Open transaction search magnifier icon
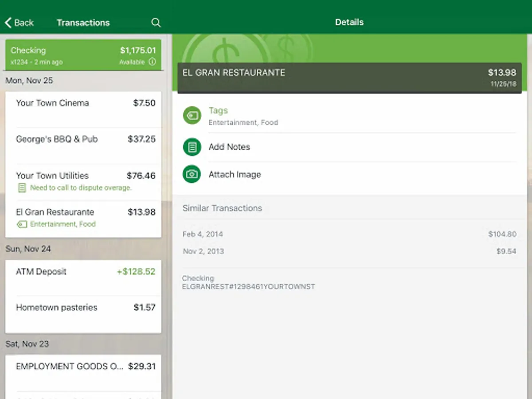The height and width of the screenshot is (399, 532). pos(156,23)
